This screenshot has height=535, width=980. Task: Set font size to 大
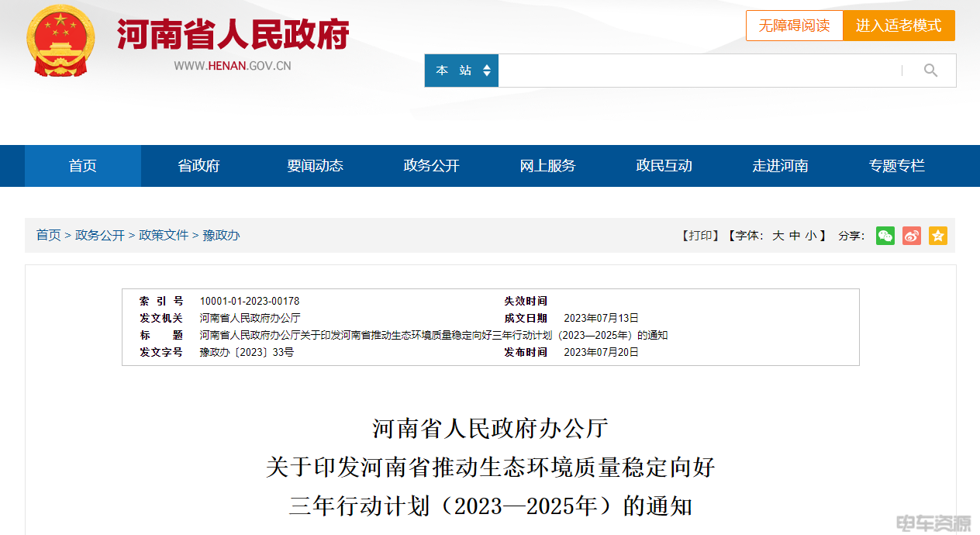pos(778,236)
